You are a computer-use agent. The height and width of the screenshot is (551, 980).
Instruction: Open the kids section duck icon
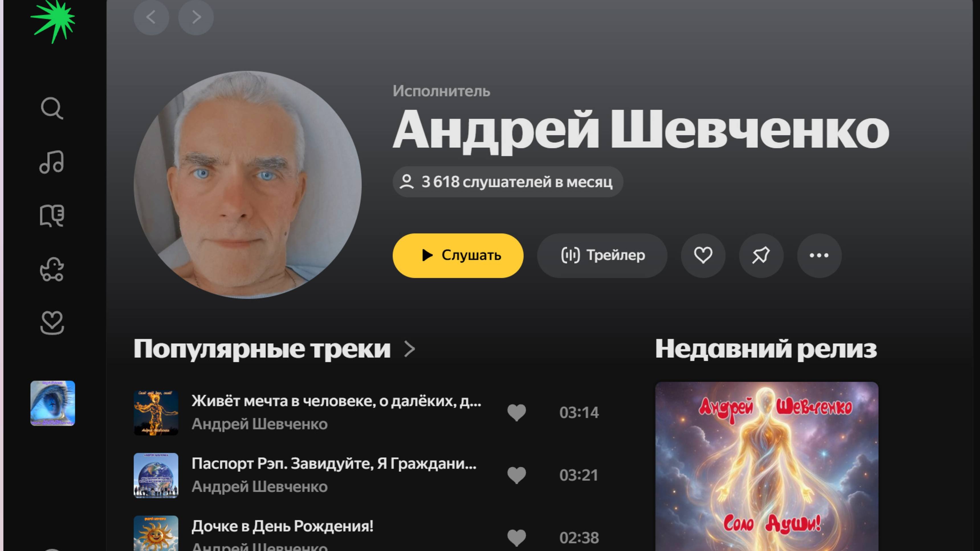[52, 269]
